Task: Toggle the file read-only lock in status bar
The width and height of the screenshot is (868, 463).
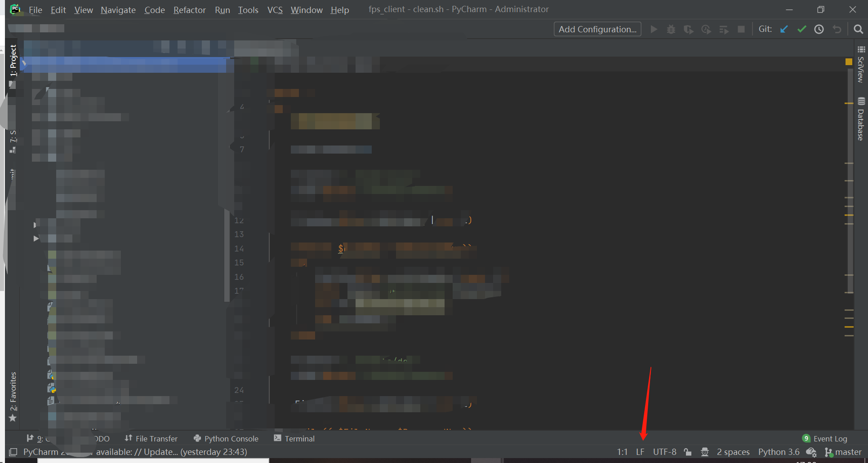Action: [x=687, y=452]
